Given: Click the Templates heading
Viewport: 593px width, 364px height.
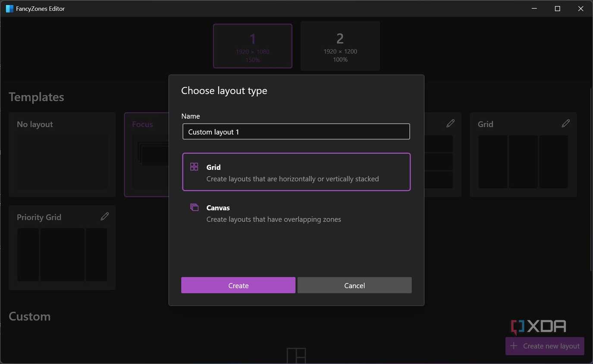Looking at the screenshot, I should pyautogui.click(x=36, y=97).
